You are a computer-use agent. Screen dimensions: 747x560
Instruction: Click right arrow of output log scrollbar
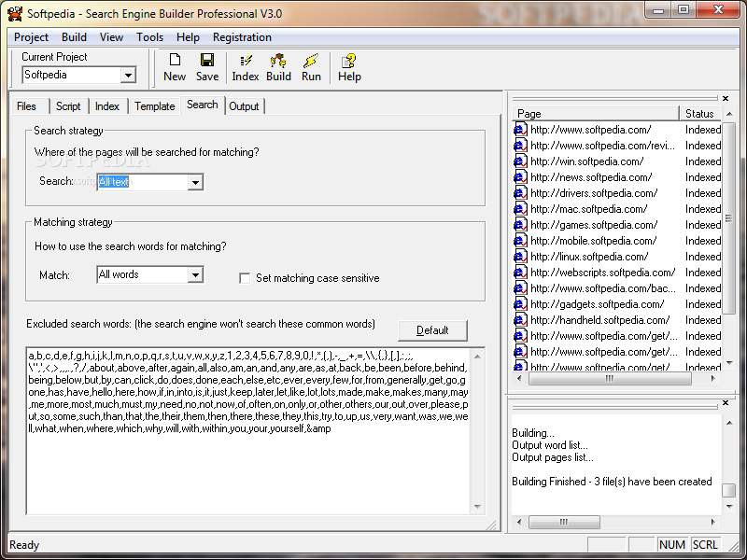pos(712,523)
